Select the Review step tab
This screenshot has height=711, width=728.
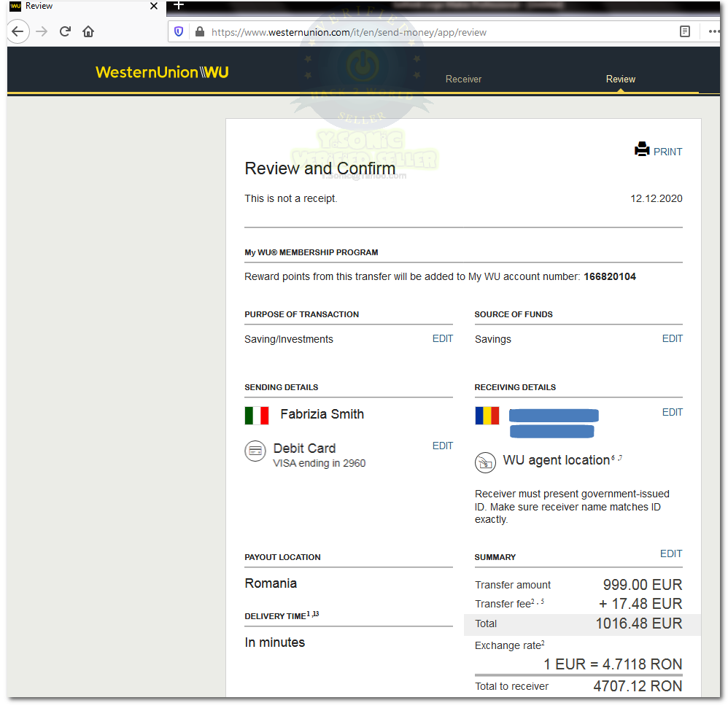(620, 79)
